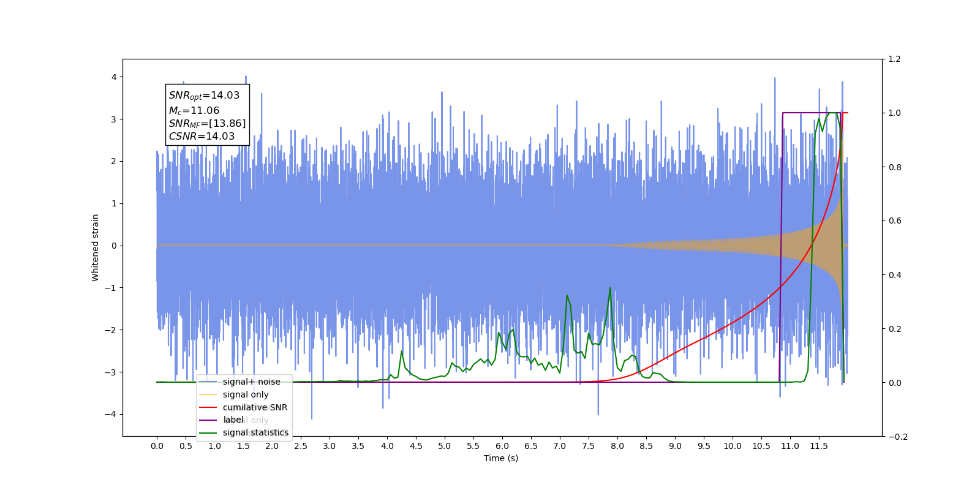The height and width of the screenshot is (490, 980).
Task: Click the purple label plateau top line
Action: (x=813, y=113)
